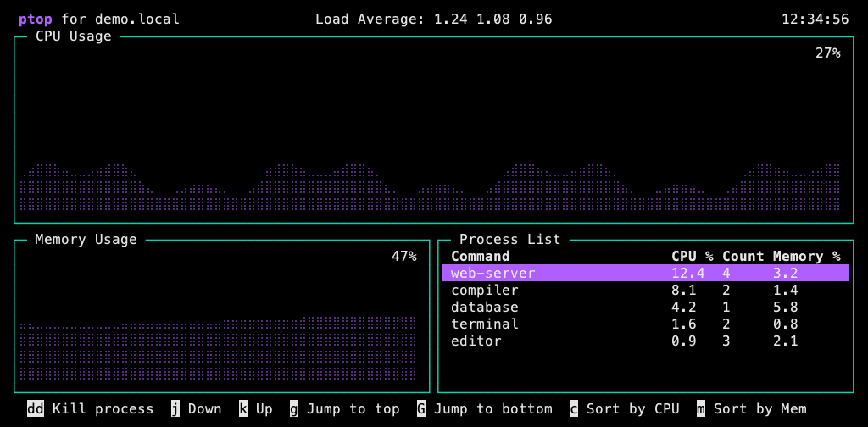Click the c Sort by CPU shortcut
The height and width of the screenshot is (427, 868).
point(625,408)
